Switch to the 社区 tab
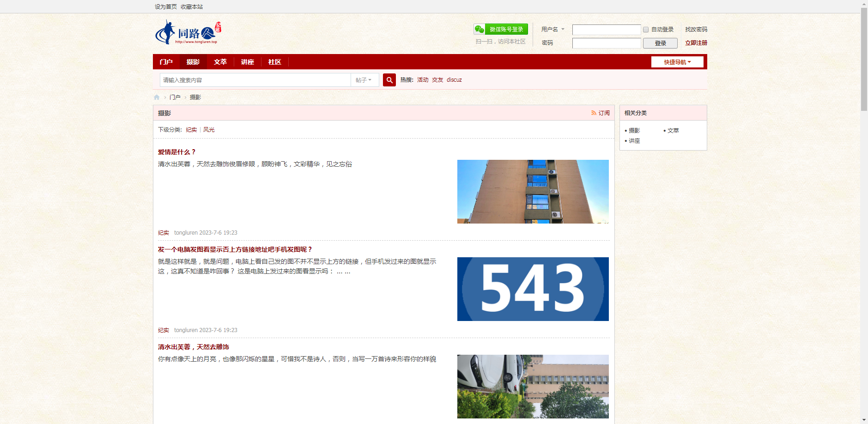 click(x=274, y=61)
